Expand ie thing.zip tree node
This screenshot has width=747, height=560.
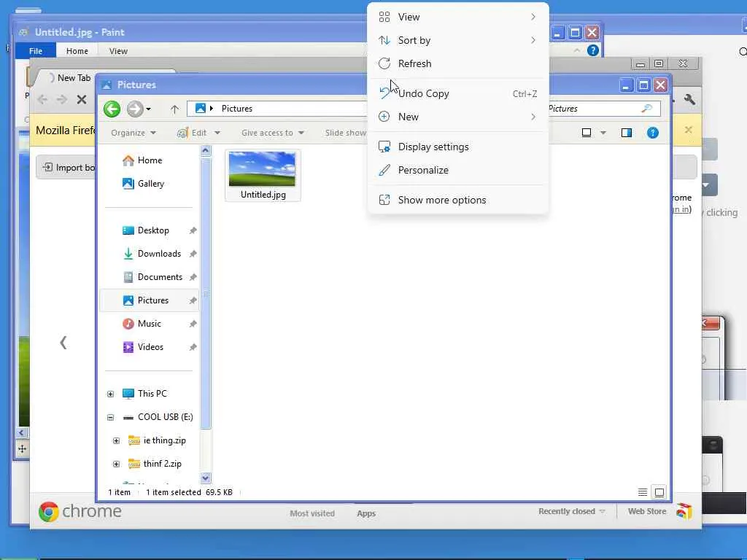pyautogui.click(x=116, y=440)
